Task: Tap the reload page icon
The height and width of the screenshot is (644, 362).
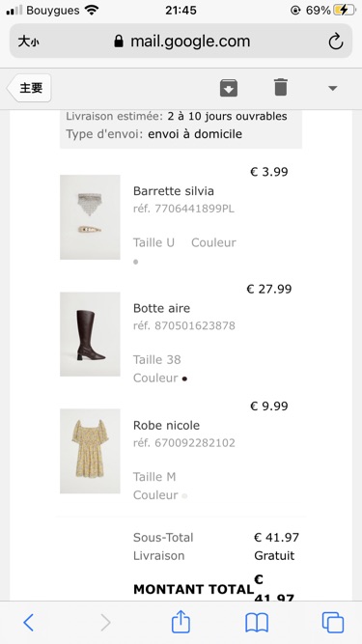Action: click(336, 42)
